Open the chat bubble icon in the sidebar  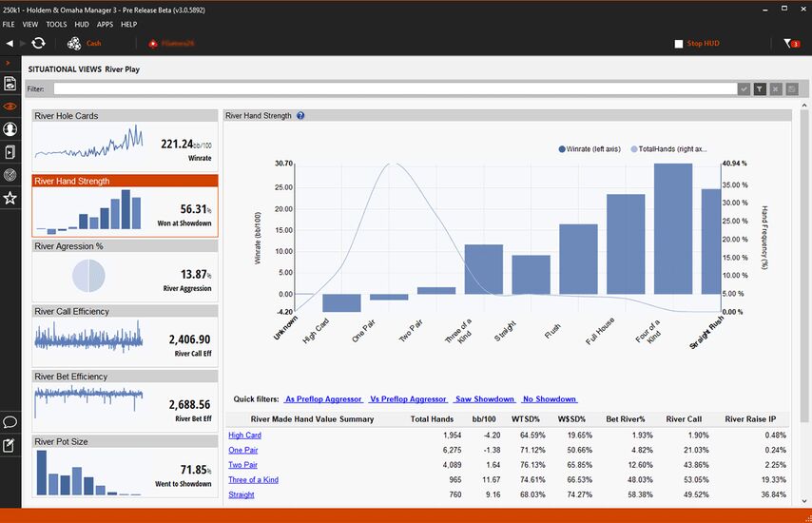[10, 421]
